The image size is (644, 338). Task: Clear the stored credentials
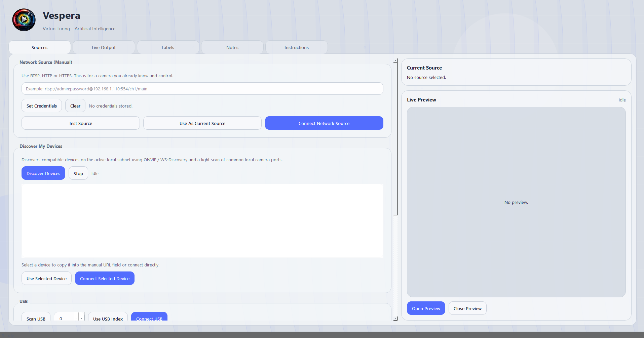[75, 105]
